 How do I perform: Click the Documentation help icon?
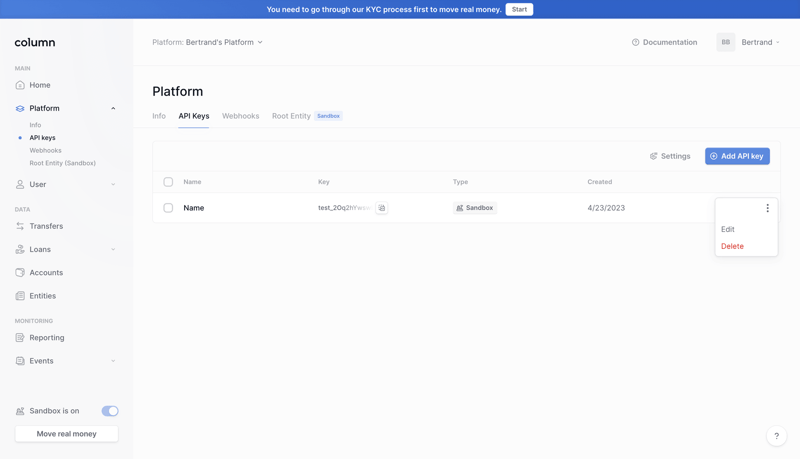635,42
